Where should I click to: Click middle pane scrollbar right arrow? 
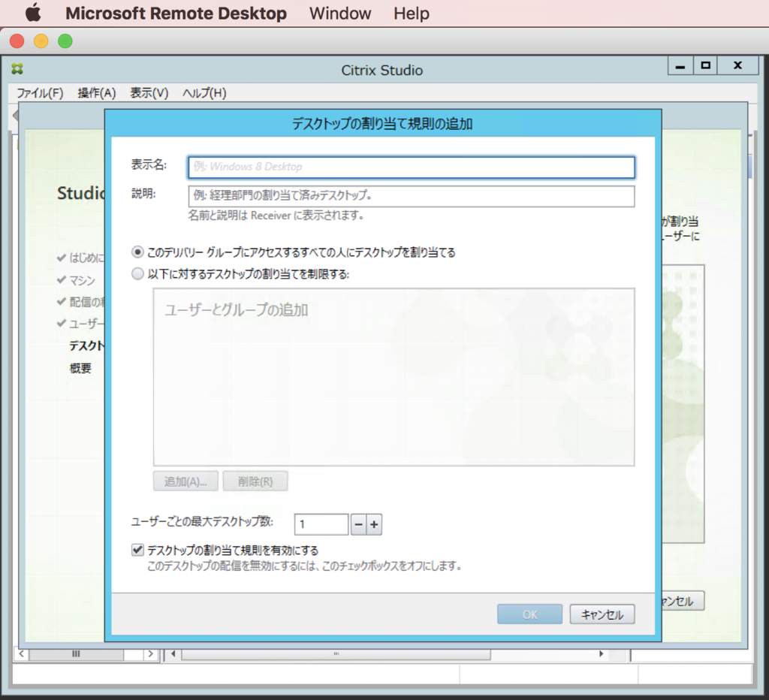602,654
